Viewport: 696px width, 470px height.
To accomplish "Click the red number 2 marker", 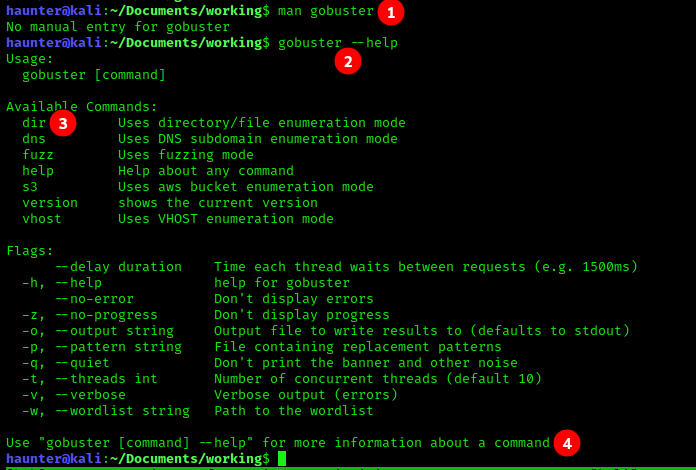I will [348, 61].
